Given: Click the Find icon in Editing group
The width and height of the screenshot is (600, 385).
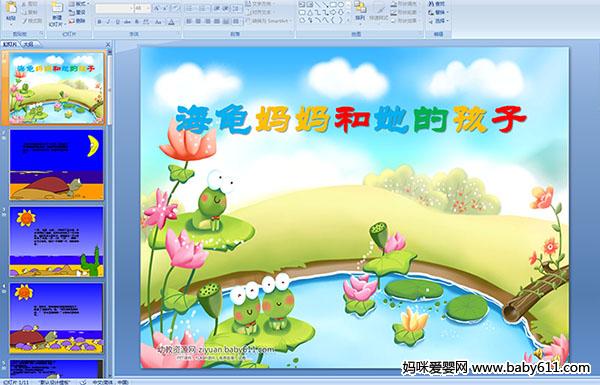Looking at the screenshot, I should (437, 4).
